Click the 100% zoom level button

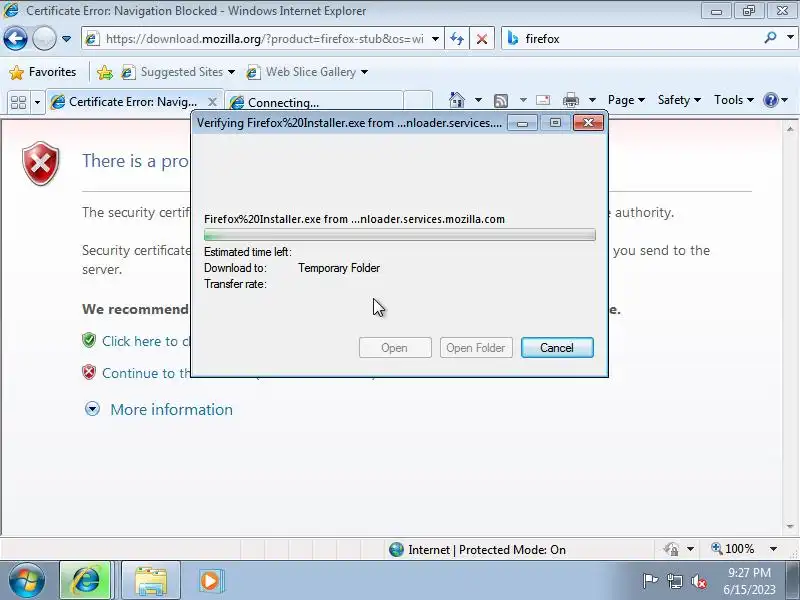tap(733, 549)
